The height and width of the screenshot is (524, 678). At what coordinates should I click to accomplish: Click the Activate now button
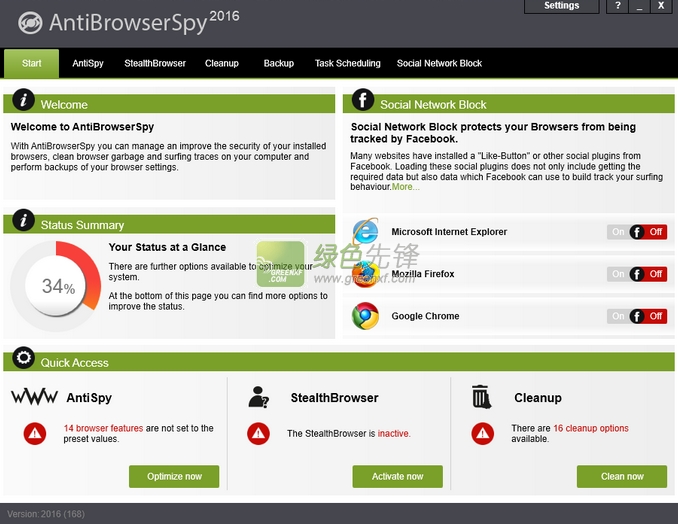pos(397,476)
